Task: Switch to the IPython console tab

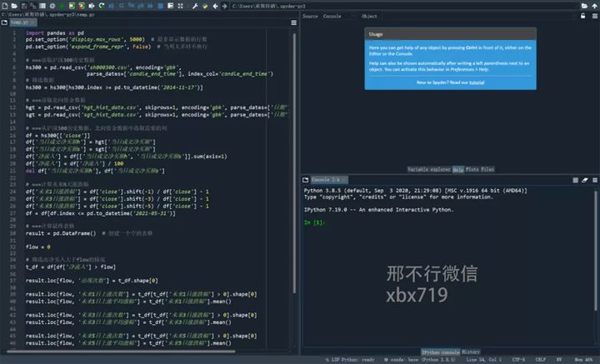Action: (x=441, y=352)
